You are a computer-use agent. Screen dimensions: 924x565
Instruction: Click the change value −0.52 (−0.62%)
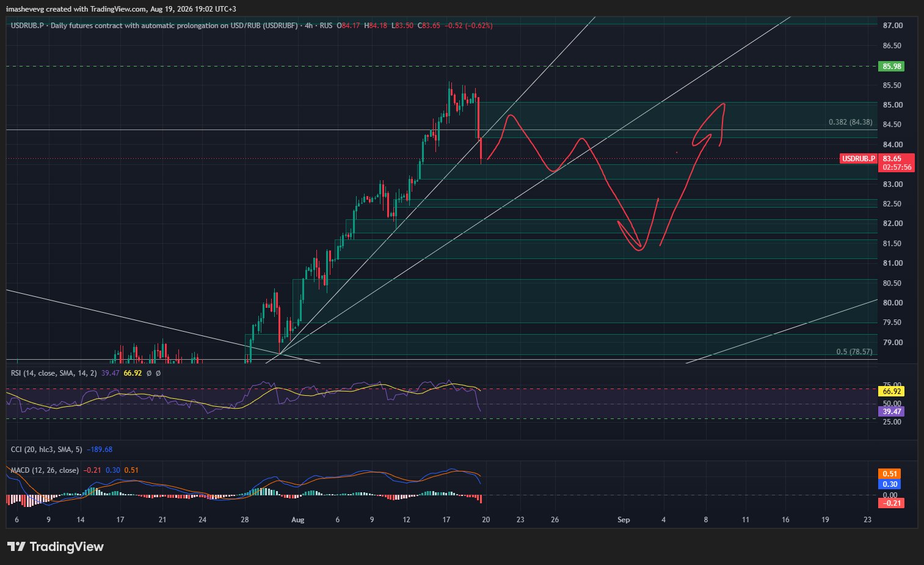[x=468, y=26]
